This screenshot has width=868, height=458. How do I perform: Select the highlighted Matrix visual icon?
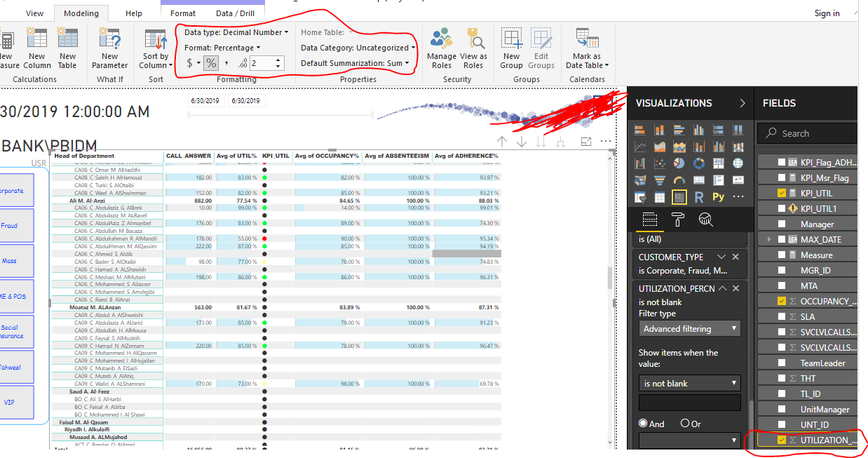679,197
